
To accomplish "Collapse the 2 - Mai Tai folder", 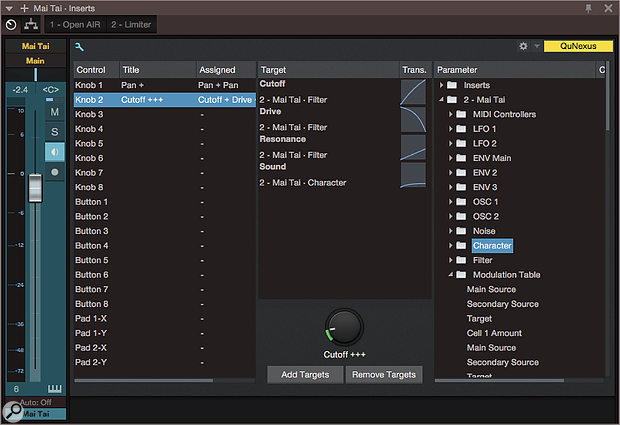I will pos(441,100).
